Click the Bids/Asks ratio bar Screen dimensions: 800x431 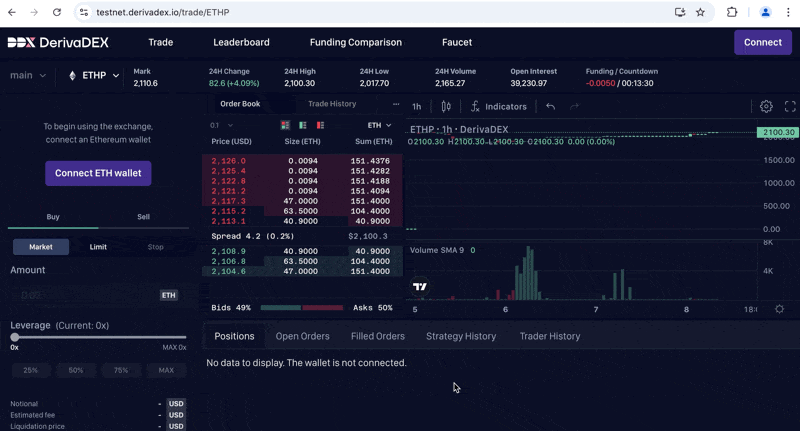click(x=302, y=308)
